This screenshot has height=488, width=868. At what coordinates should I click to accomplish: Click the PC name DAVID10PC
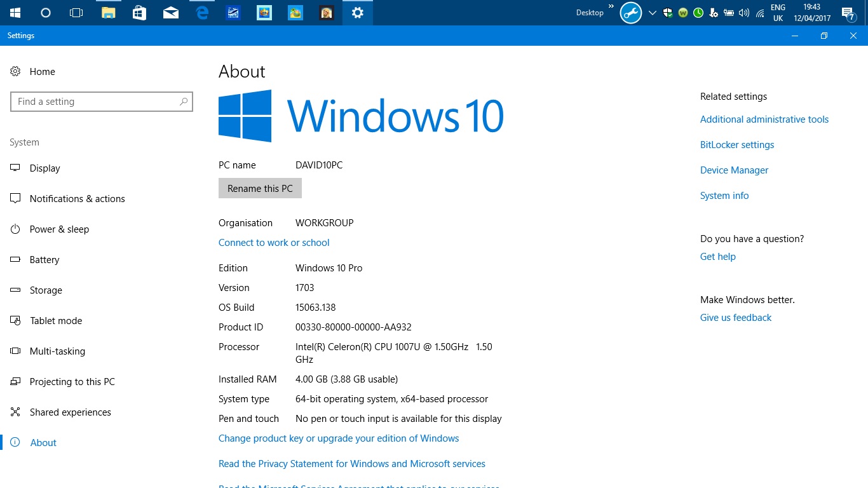[x=319, y=165]
